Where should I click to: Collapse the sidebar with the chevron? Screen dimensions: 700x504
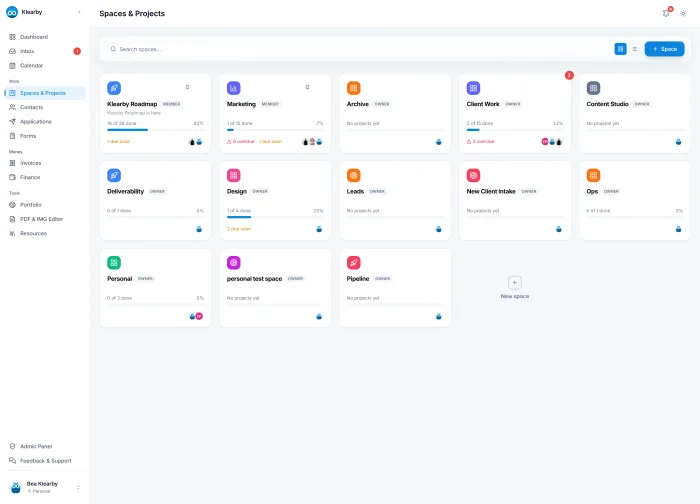click(x=79, y=12)
